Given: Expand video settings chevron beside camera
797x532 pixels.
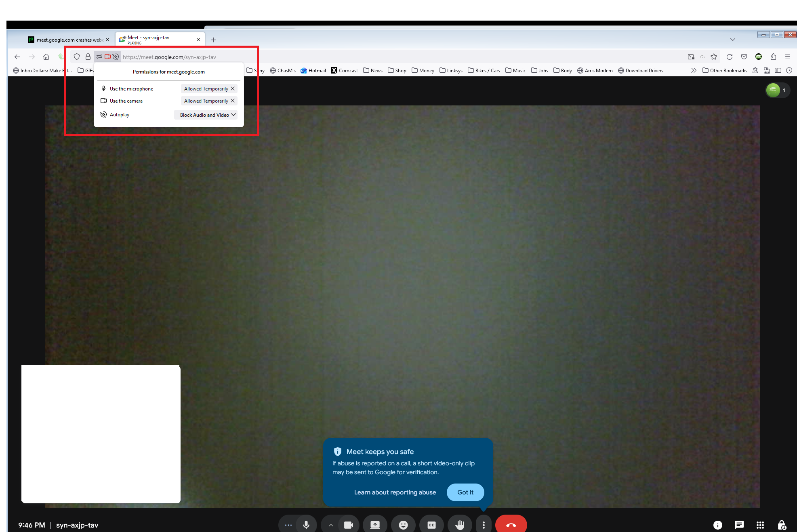Looking at the screenshot, I should pos(331,524).
